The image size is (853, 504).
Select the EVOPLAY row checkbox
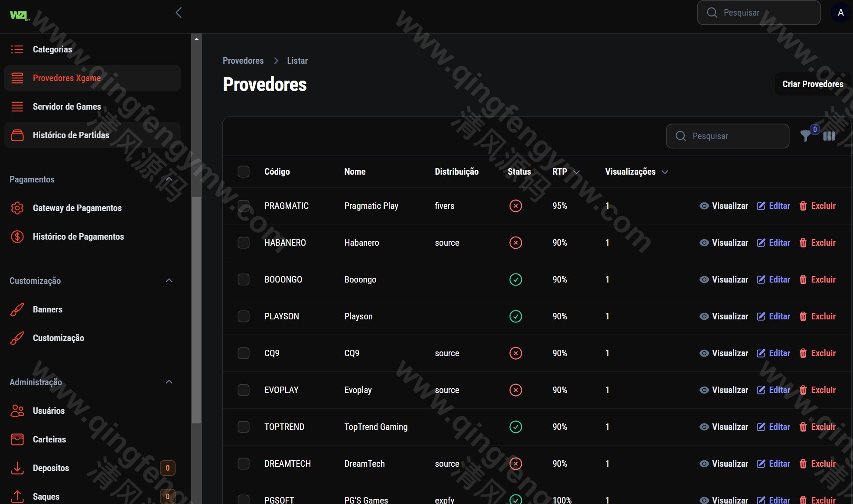244,390
